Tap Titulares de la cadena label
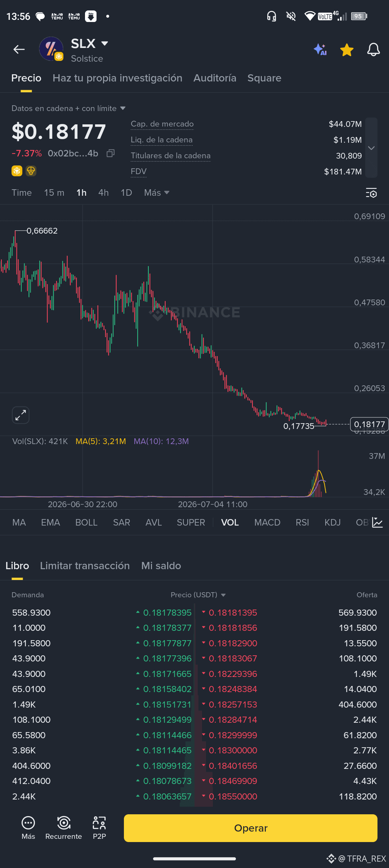The height and width of the screenshot is (868, 389). tap(170, 156)
